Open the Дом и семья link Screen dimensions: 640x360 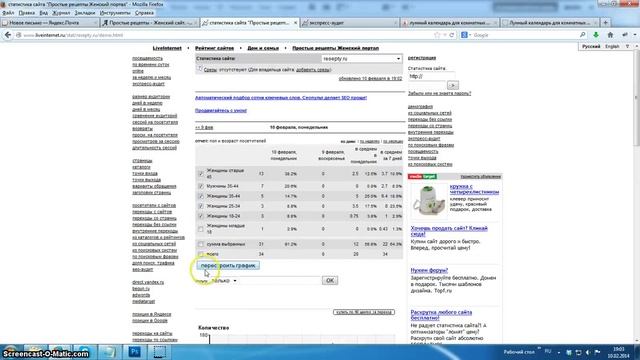[x=263, y=48]
